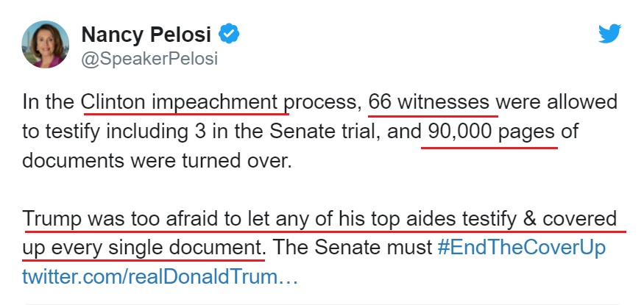Open Nancy Pelosi's profile photo

(x=46, y=44)
